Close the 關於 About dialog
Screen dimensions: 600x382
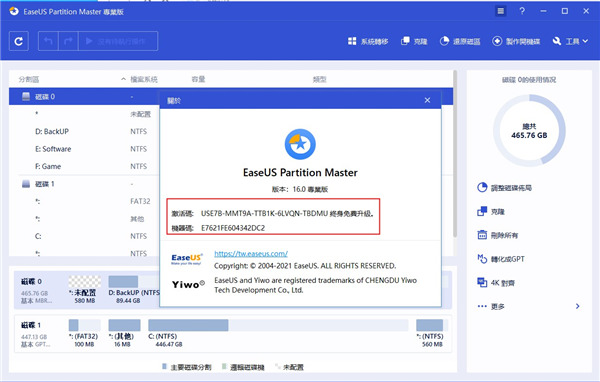click(427, 100)
